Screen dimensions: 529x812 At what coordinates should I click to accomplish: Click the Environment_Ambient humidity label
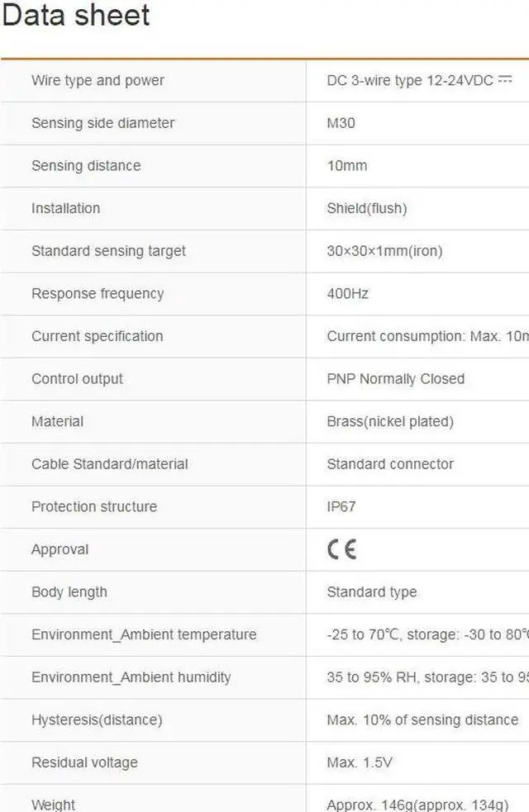pos(131,677)
